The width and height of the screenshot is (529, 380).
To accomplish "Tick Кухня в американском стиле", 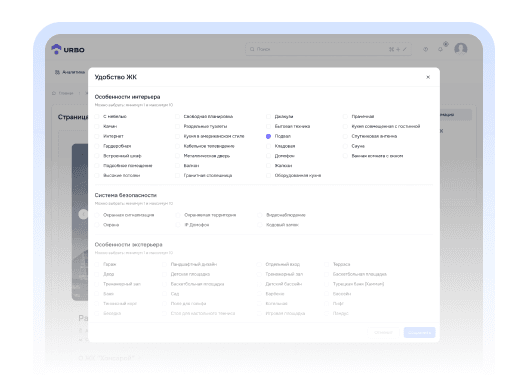I will tap(177, 136).
